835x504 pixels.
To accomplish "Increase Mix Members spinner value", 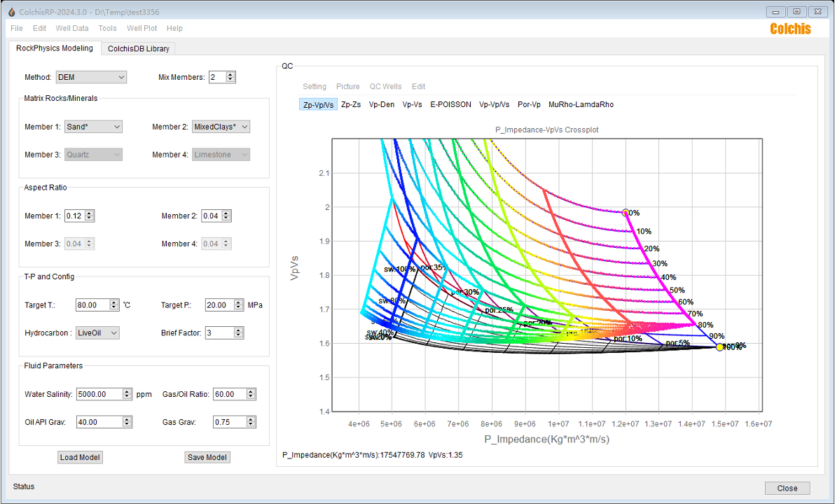I will point(230,74).
